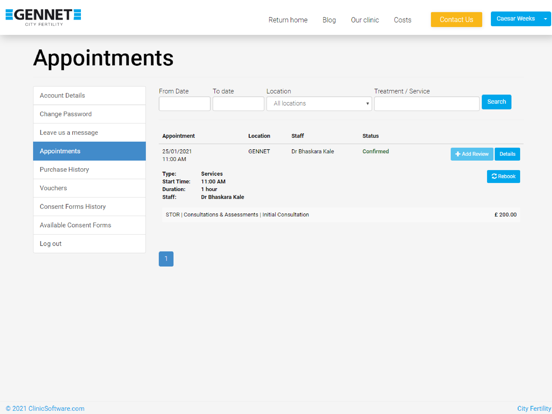This screenshot has height=414, width=552.
Task: Open the Caesar Weeks account dropdown arrow
Action: point(545,19)
